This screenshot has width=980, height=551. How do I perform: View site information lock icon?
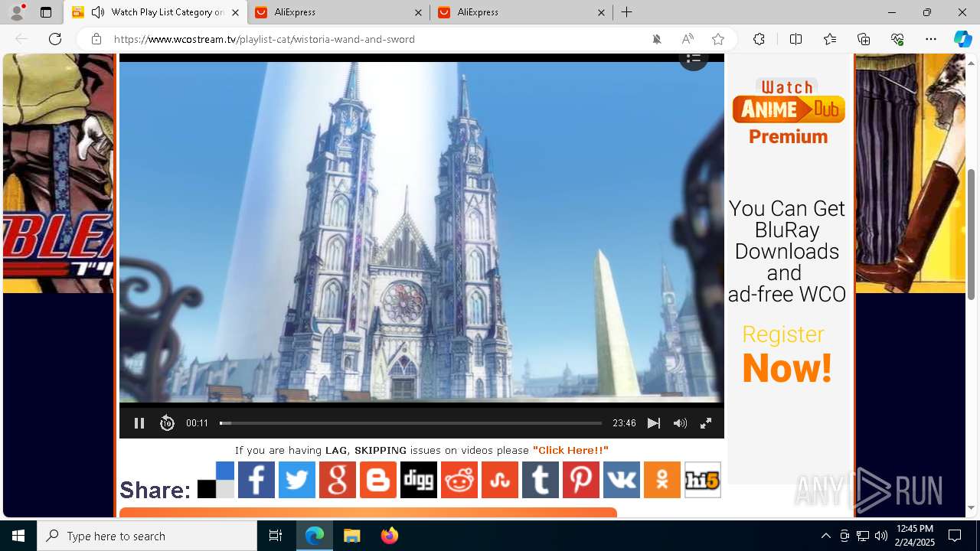click(96, 39)
